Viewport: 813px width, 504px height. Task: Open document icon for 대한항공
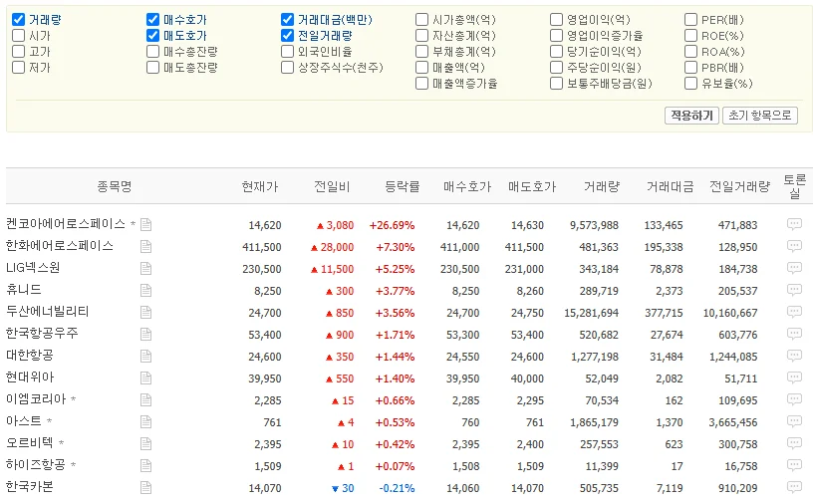pos(146,356)
